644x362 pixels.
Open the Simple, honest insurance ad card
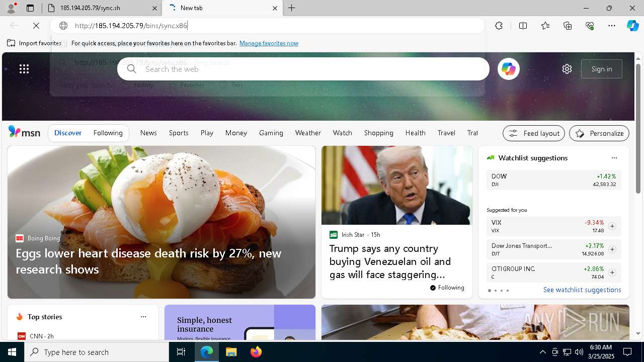tap(240, 322)
